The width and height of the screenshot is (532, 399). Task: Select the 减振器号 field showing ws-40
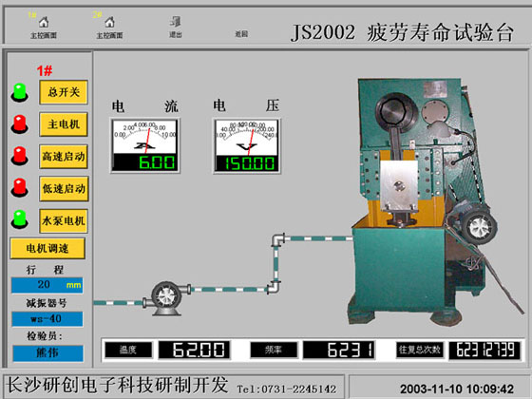pyautogui.click(x=47, y=319)
